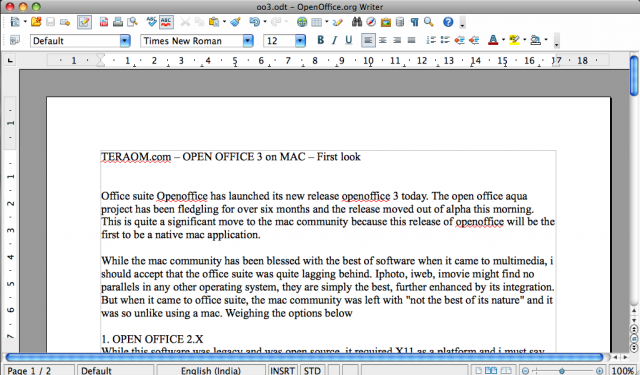Open the Find & Replace binoculars icon
The height and width of the screenshot is (375, 640).
(357, 22)
